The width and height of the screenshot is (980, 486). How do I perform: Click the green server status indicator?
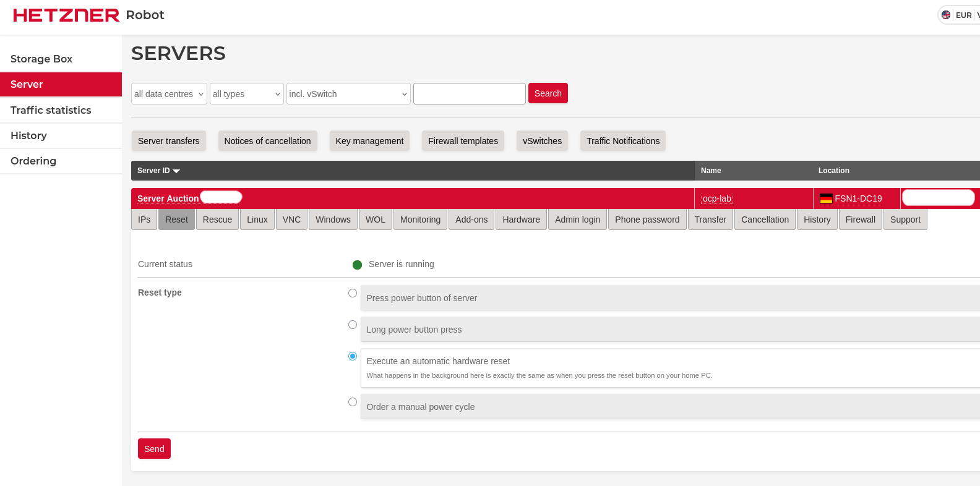click(x=357, y=265)
